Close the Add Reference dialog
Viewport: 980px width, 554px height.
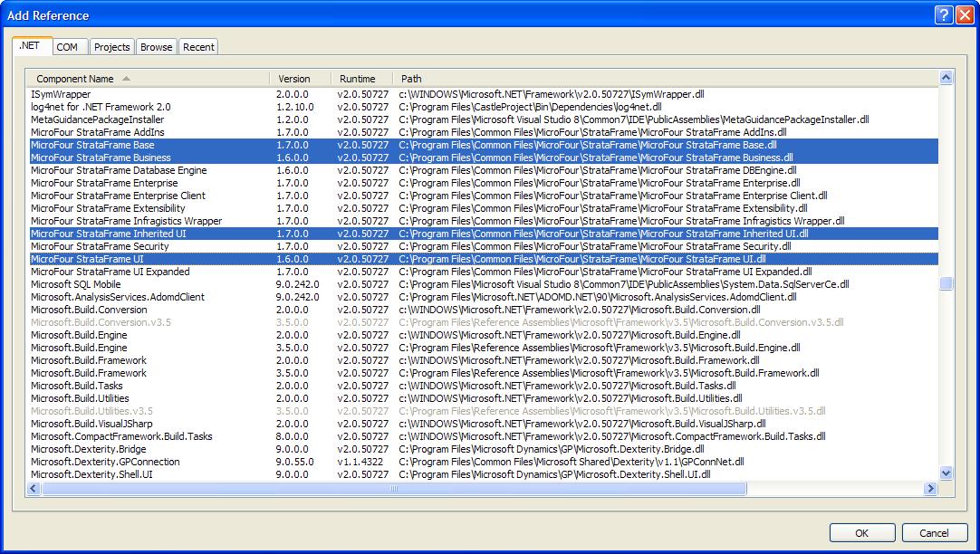[964, 14]
